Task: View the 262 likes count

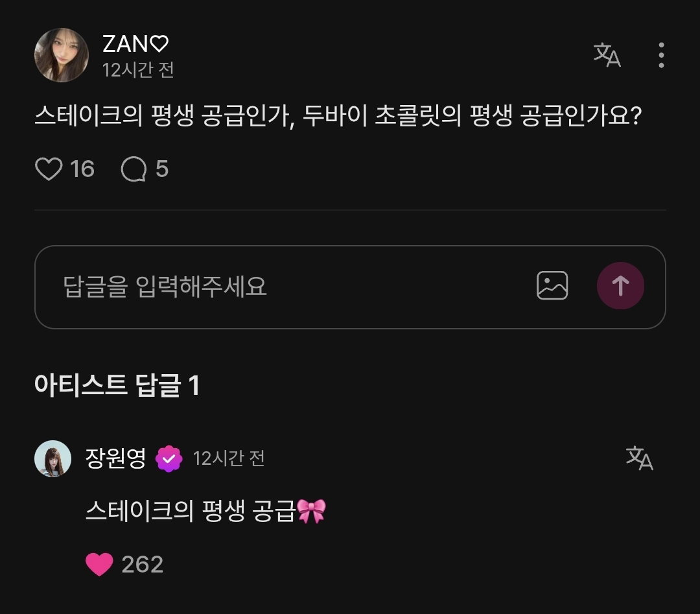Action: pyautogui.click(x=143, y=565)
